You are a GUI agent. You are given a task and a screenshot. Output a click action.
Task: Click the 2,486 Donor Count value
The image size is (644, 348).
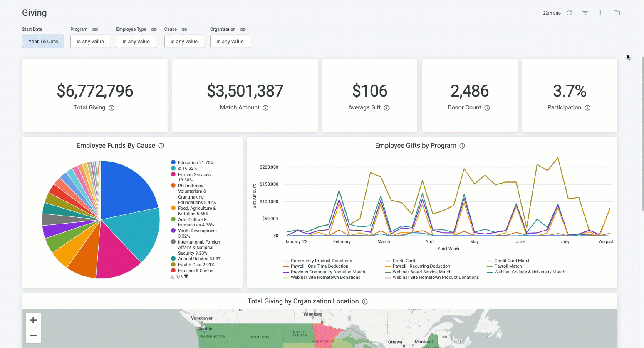(470, 91)
